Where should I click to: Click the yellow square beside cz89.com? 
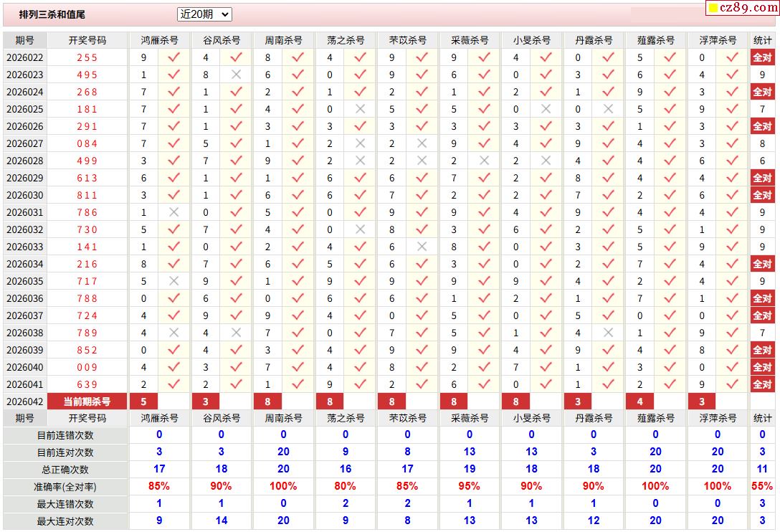[713, 9]
